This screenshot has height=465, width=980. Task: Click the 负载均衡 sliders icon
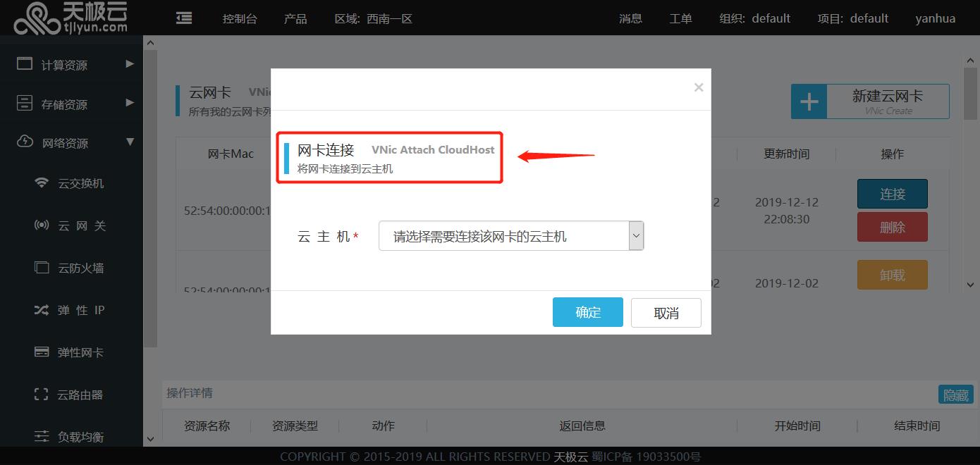(x=42, y=437)
